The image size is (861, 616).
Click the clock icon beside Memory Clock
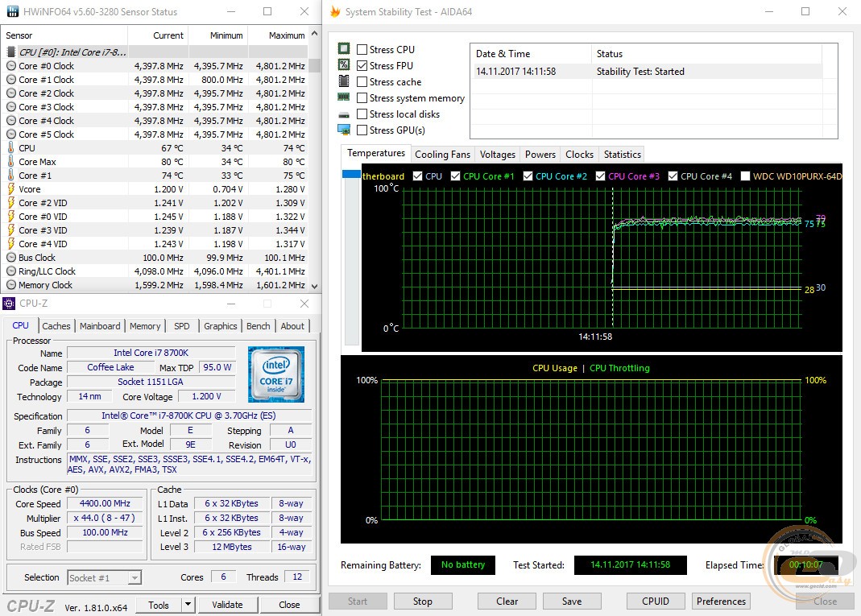pyautogui.click(x=11, y=285)
